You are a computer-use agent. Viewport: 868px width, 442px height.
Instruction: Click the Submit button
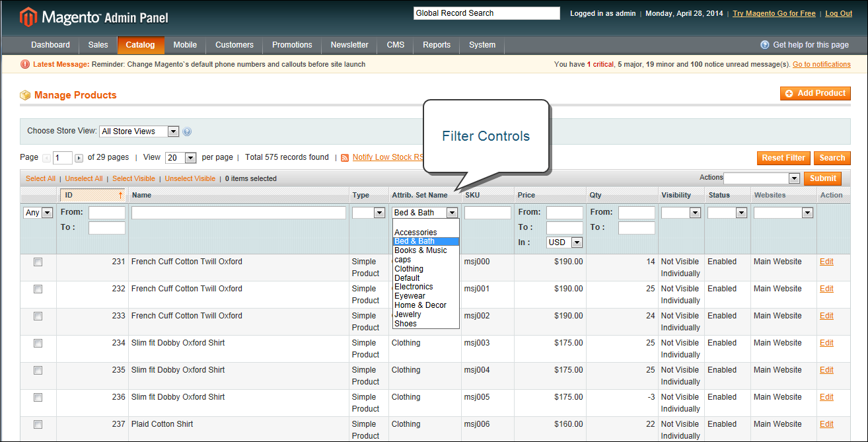[x=823, y=178]
